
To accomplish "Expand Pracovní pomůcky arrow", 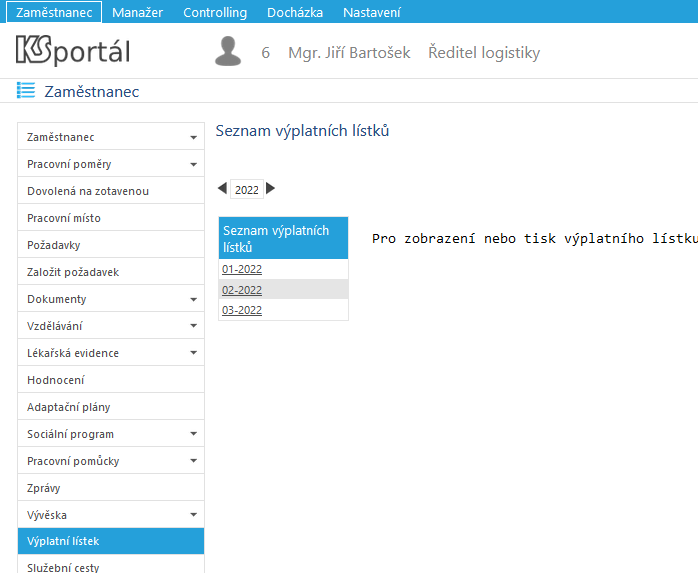I will pos(193,461).
